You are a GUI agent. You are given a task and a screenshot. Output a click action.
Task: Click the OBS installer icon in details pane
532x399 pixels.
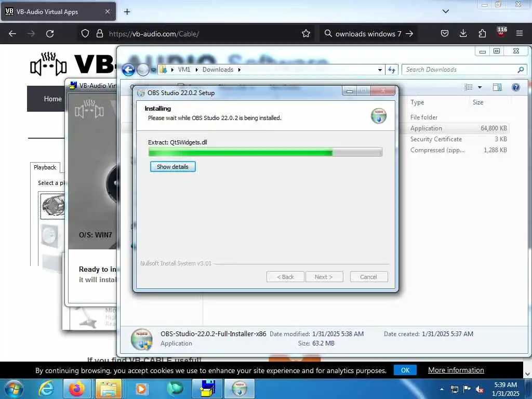pos(141,339)
